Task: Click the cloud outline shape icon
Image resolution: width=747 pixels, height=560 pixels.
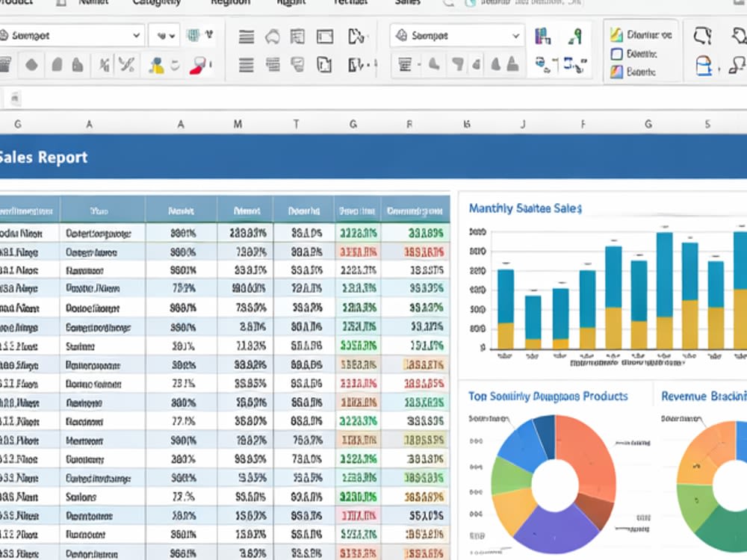Action: 273,36
